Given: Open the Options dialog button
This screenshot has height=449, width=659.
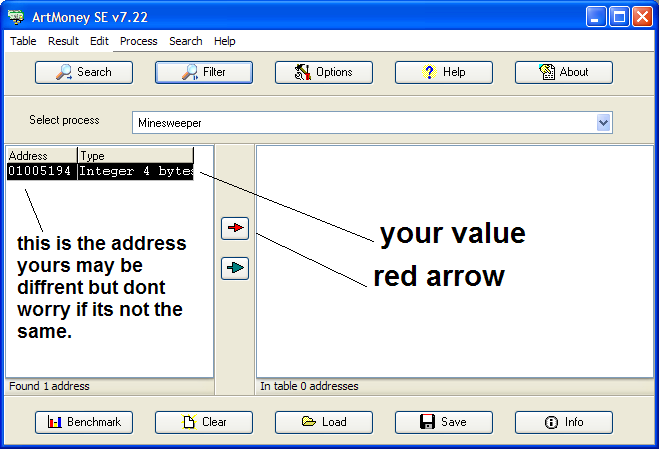Looking at the screenshot, I should 324,72.
